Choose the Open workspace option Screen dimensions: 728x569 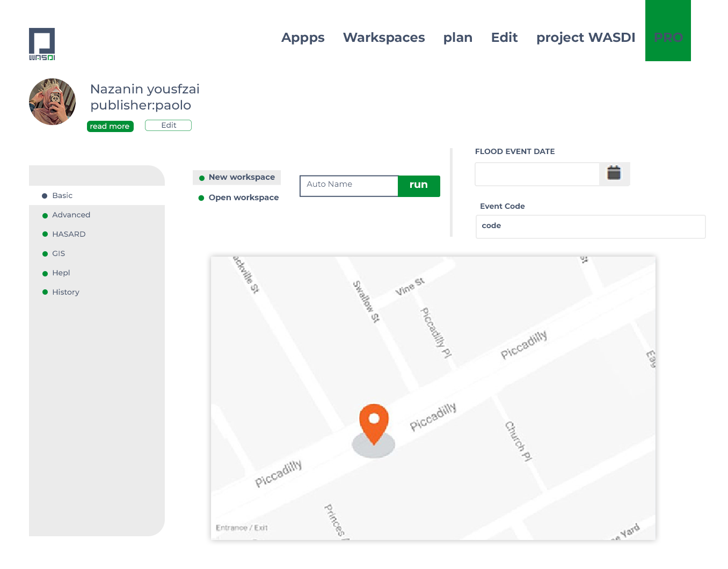[244, 198]
